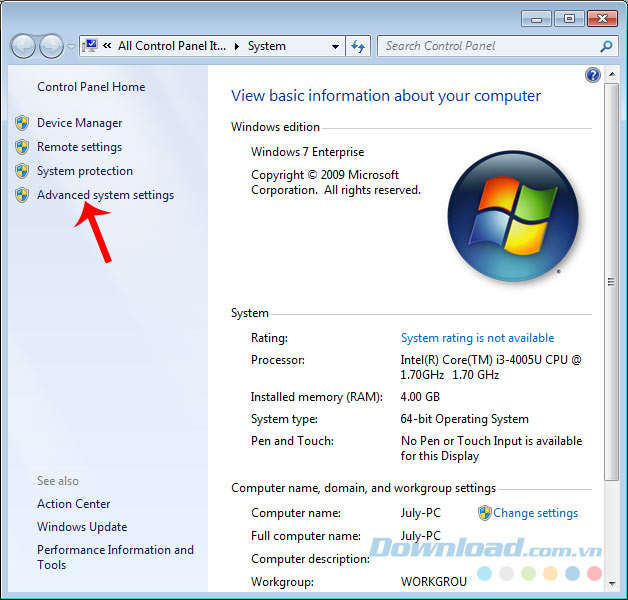Click the vertical scrollbar thumb
This screenshot has width=628, height=600.
(x=612, y=282)
